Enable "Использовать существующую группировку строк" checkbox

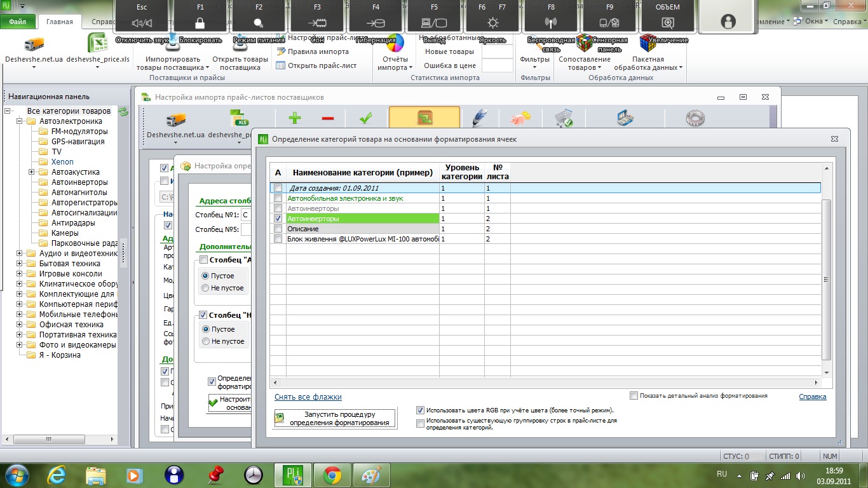pyautogui.click(x=420, y=423)
